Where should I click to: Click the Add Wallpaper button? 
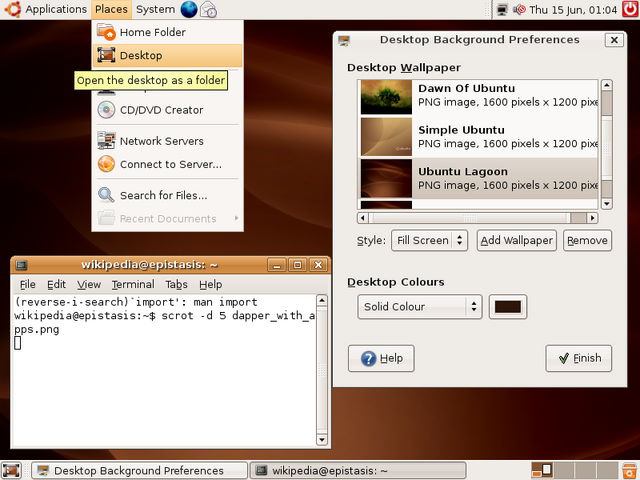517,240
